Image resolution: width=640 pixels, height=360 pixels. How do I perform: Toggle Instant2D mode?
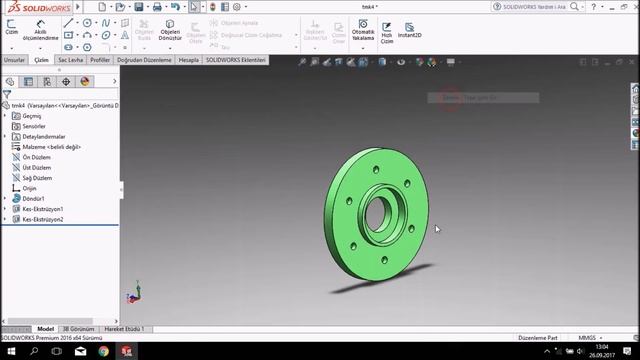[409, 30]
